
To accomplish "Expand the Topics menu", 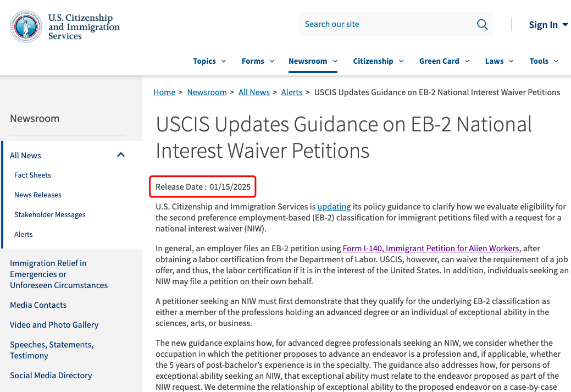I will pos(209,61).
